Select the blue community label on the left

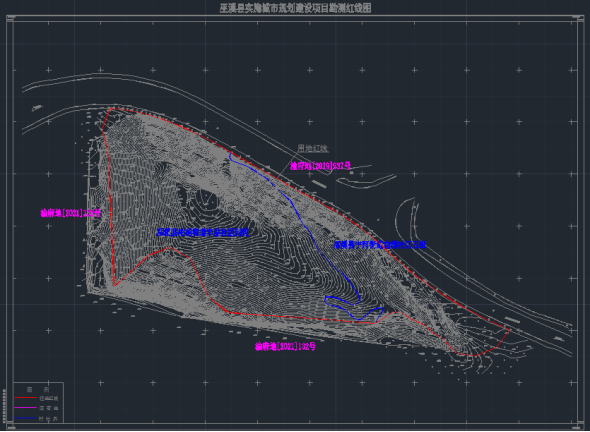[x=203, y=233]
